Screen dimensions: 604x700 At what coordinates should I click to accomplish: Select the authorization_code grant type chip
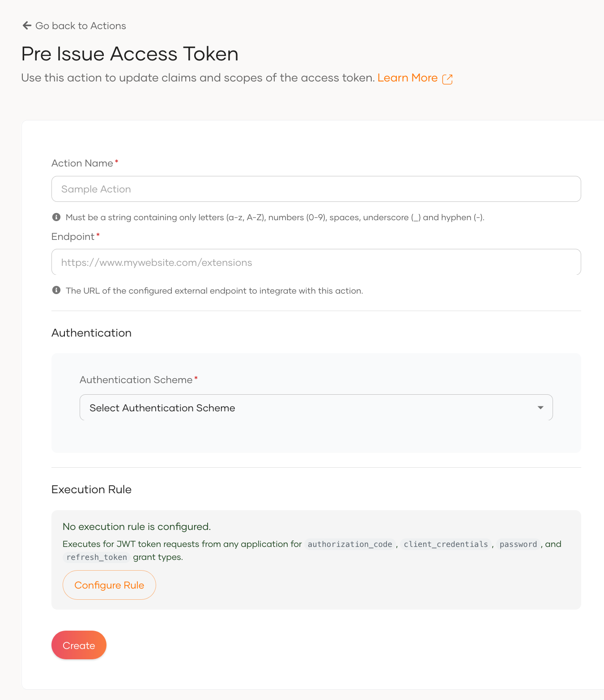[350, 544]
